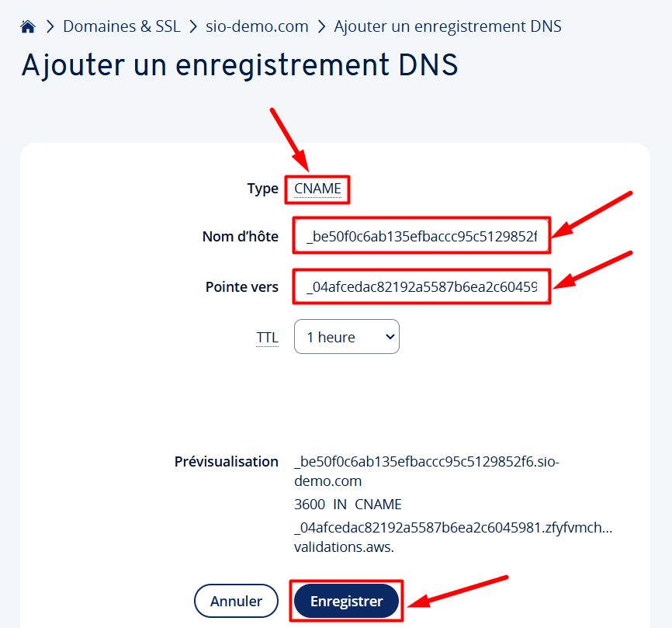Select the Ajouter un enregistrement DNS breadcrumb

point(448,26)
